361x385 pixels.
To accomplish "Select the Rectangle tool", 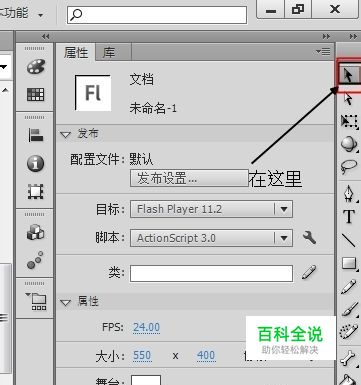I will click(x=349, y=263).
